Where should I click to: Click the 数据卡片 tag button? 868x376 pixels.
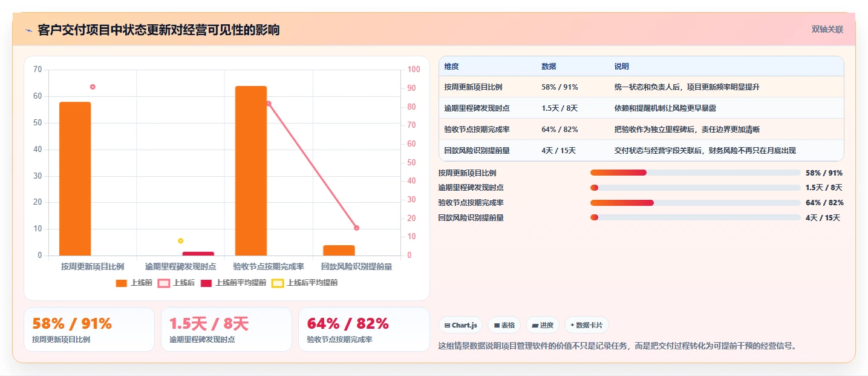tap(586, 325)
